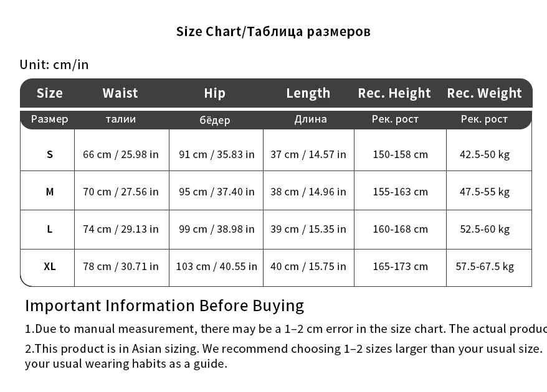Click the Unit: cm/in label

click(x=54, y=65)
